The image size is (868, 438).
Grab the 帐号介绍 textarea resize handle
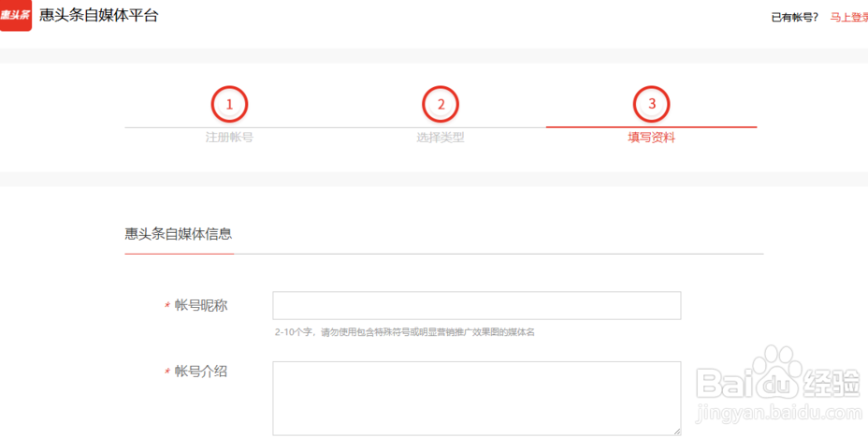[676, 431]
